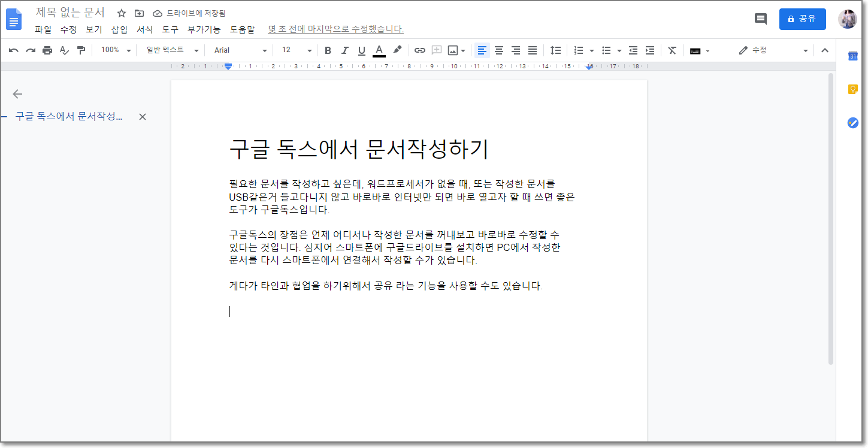Apply numbered list
Viewport: 868px width, 448px height.
(x=579, y=50)
